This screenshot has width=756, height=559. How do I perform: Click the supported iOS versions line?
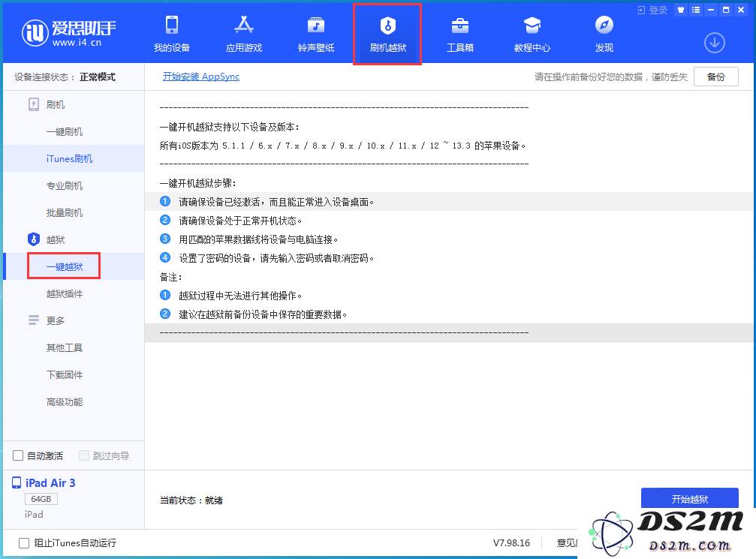343,145
